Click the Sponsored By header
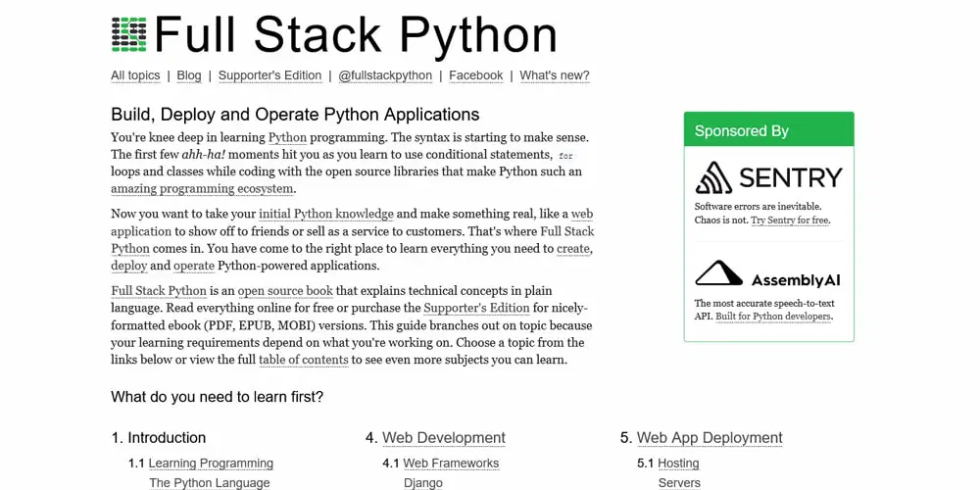Image resolution: width=980 pixels, height=490 pixels. tap(768, 129)
